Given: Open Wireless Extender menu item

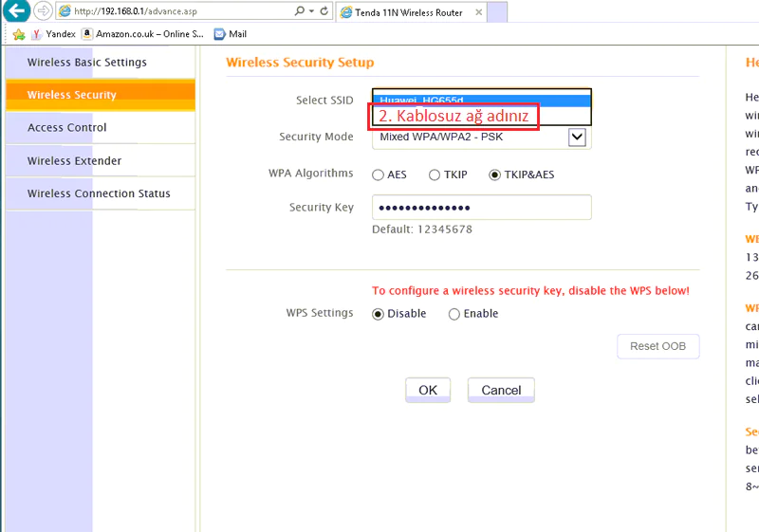Looking at the screenshot, I should coord(101,160).
